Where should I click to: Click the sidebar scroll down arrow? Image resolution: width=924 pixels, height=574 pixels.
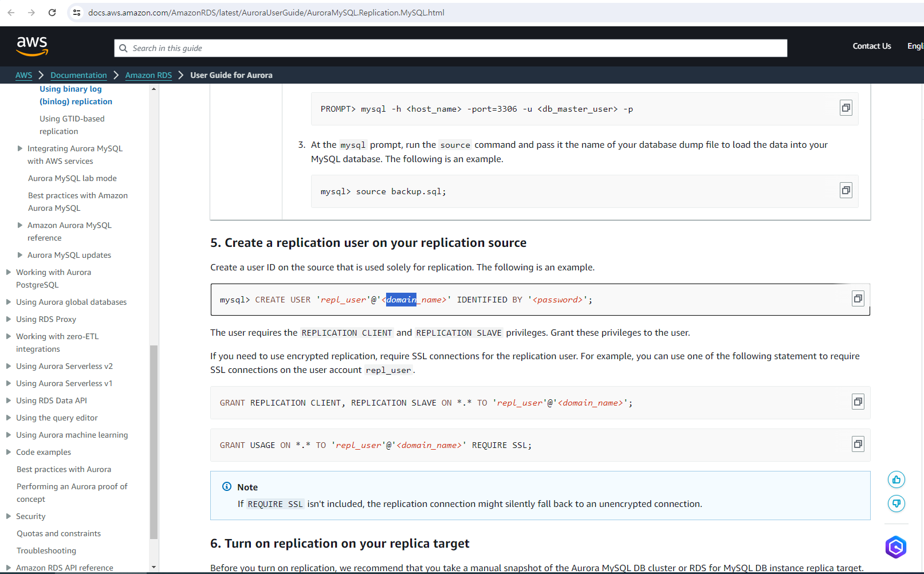coord(154,567)
